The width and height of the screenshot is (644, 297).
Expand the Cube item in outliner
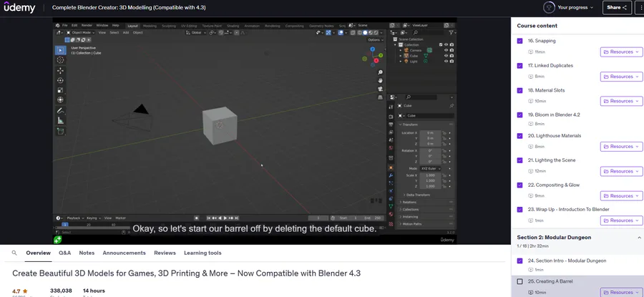pos(401,56)
